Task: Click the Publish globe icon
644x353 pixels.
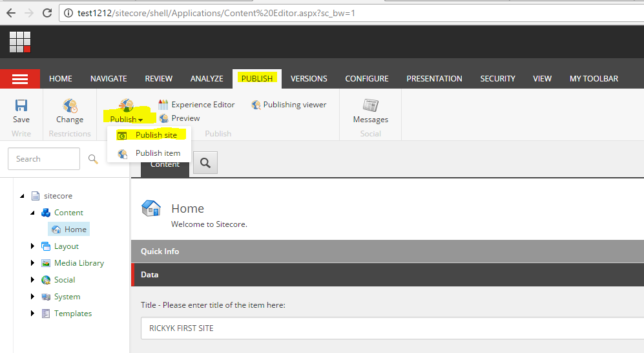Action: pyautogui.click(x=126, y=105)
